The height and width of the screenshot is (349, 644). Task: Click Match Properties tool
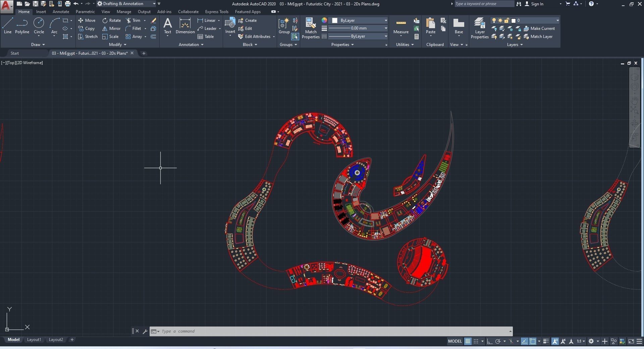(311, 28)
